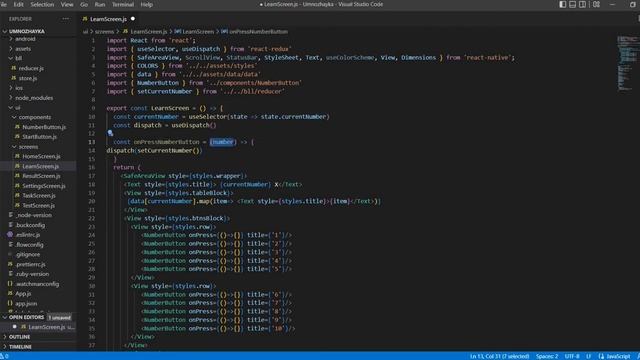Open StartButton.js file
640x360 pixels.
(x=38, y=137)
